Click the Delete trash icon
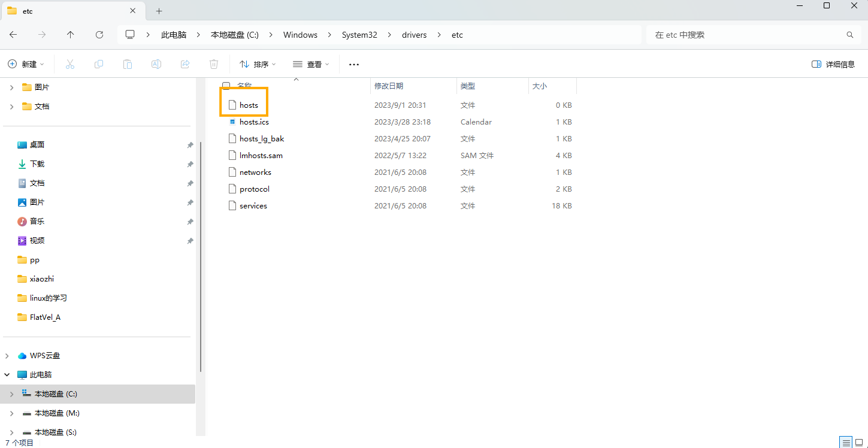Viewport: 868px width, 448px height. click(x=214, y=64)
